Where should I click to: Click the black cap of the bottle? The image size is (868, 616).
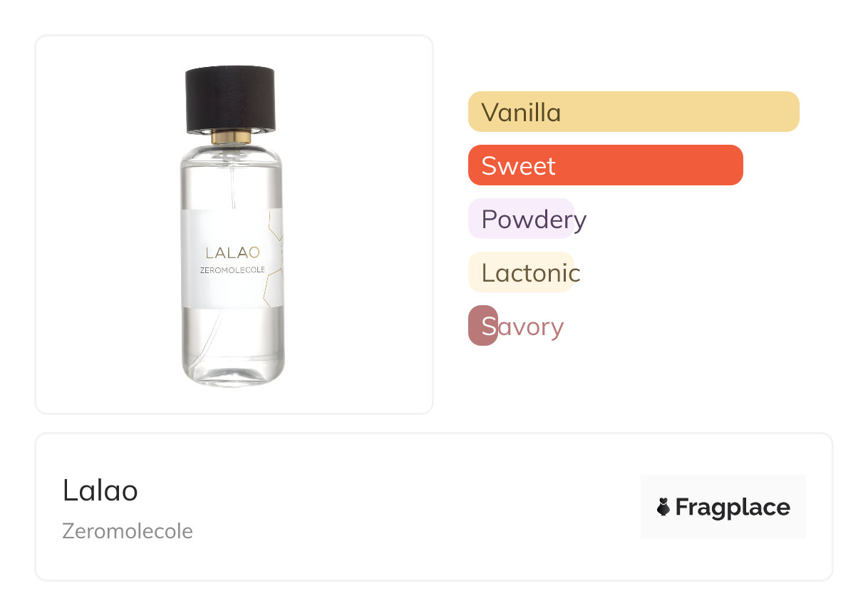(230, 99)
